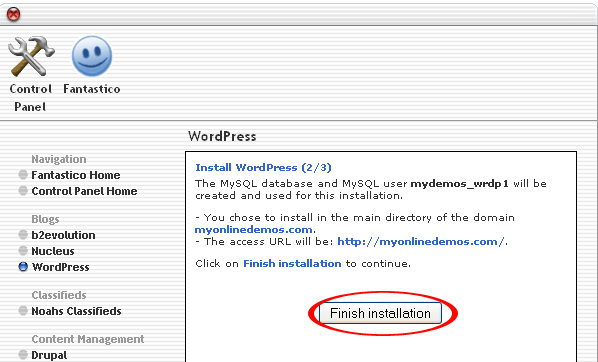The width and height of the screenshot is (598, 362).
Task: Go to Control Panel Home link
Action: tap(84, 191)
